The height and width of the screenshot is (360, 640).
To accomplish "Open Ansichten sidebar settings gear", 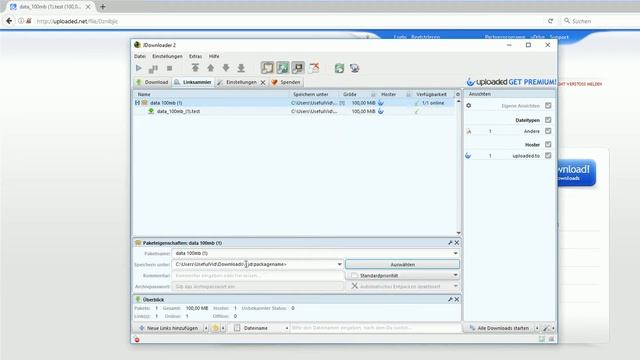I will tap(469, 106).
